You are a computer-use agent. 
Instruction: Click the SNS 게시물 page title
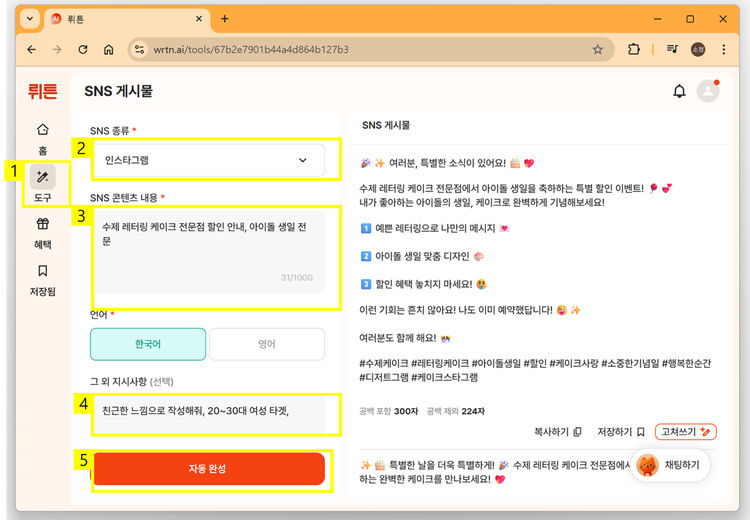click(x=118, y=91)
